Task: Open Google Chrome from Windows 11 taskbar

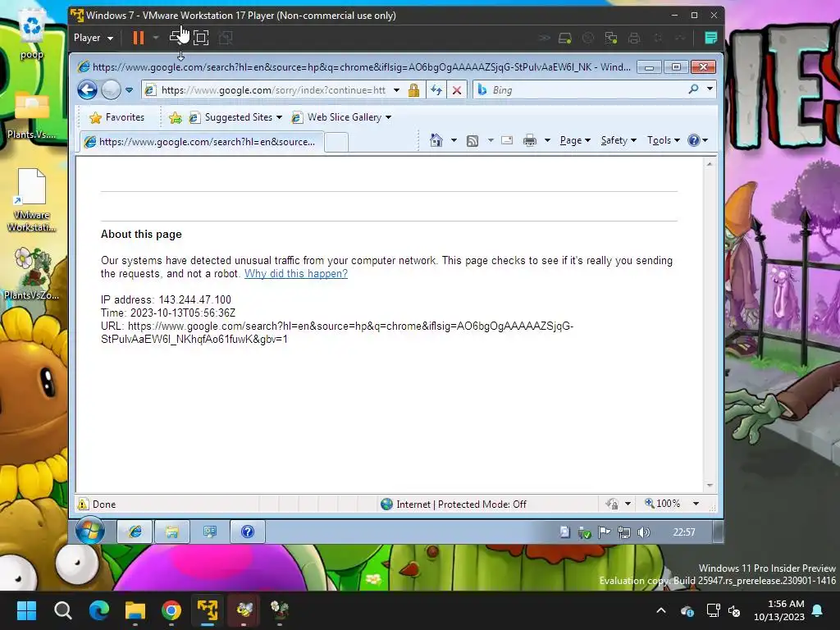Action: tap(171, 610)
